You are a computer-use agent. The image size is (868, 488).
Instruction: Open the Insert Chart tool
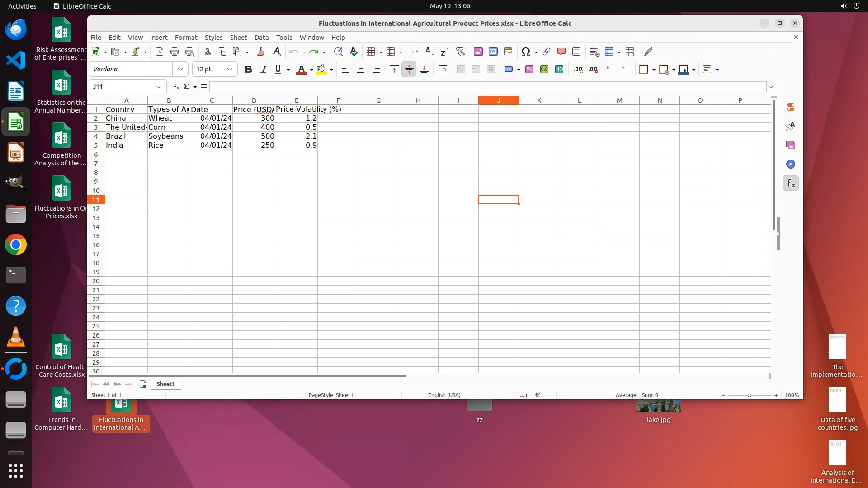(493, 52)
